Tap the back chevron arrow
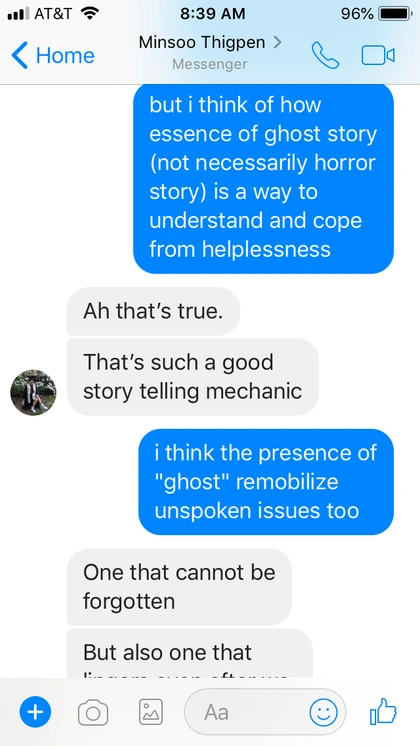Image resolution: width=420 pixels, height=746 pixels. point(20,55)
